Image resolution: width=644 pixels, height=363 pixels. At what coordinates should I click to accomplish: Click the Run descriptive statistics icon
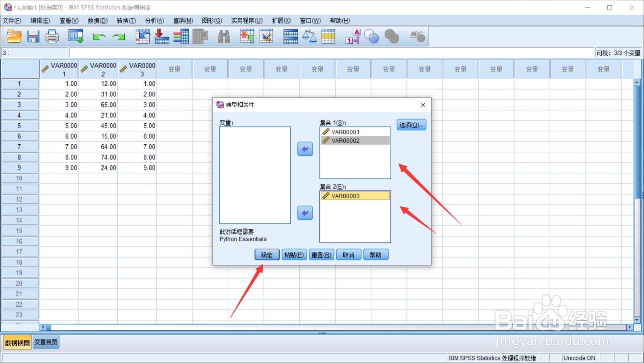coord(200,36)
